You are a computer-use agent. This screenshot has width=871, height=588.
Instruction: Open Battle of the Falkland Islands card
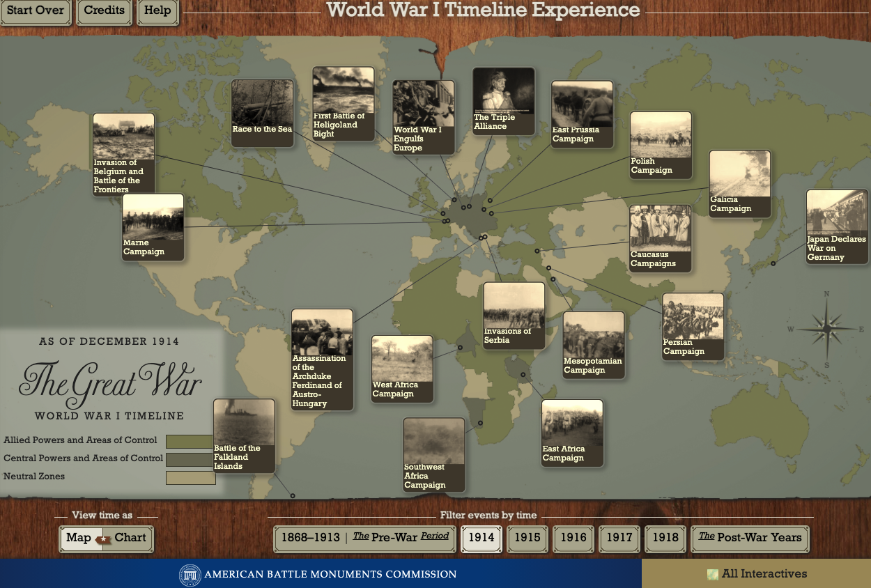[244, 436]
